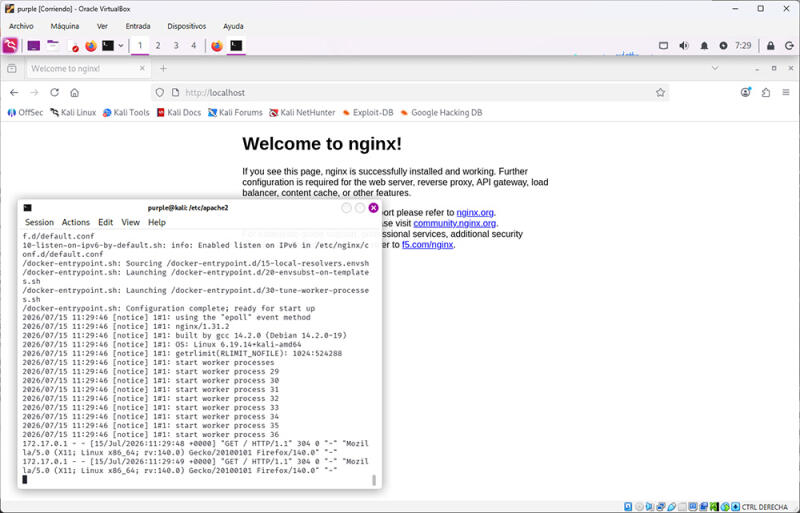This screenshot has height=513, width=800.
Task: Click the terminal title bar app icon
Action: (28, 208)
